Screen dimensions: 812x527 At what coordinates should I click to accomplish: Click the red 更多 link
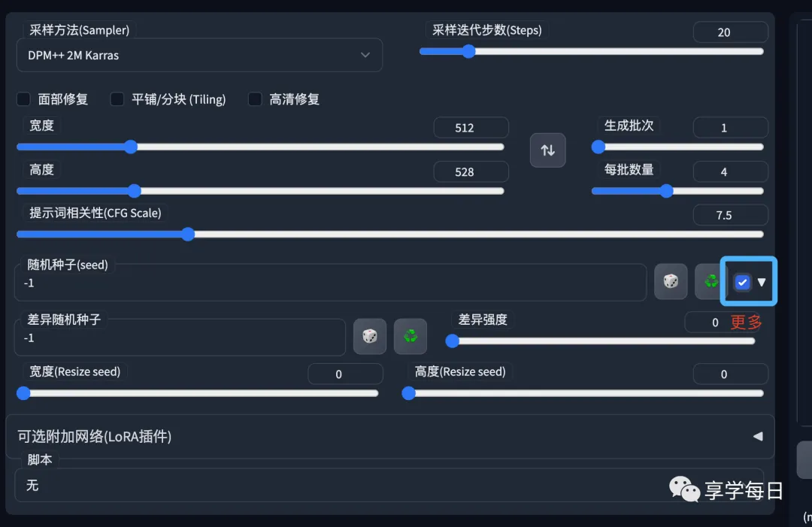746,322
